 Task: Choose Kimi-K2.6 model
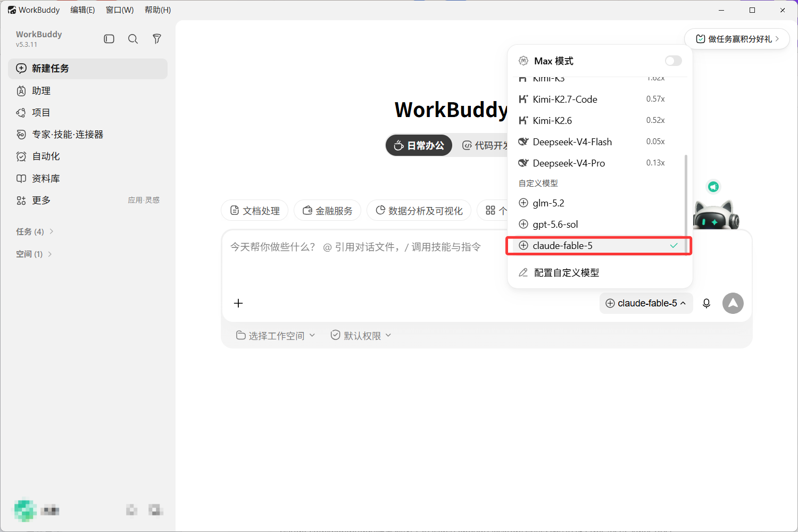click(x=598, y=121)
